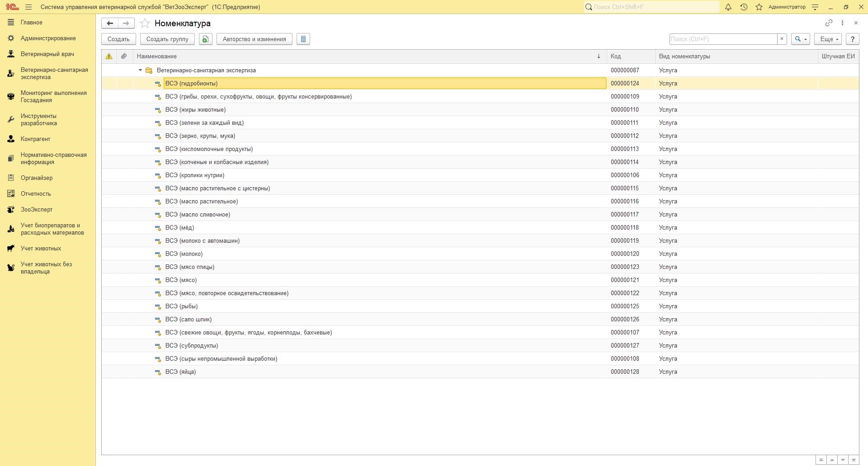Viewport: 868px width, 466px height.
Task: Click the warning triangle column header
Action: 109,56
